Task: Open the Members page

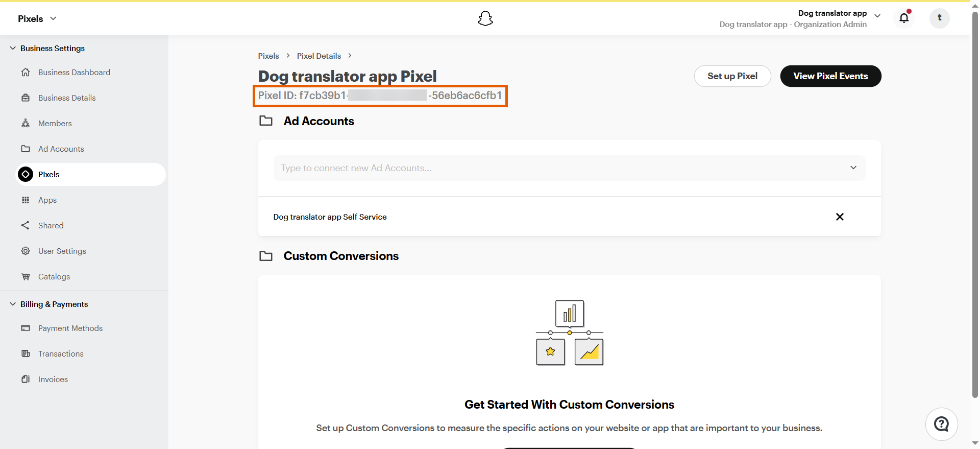Action: click(55, 123)
